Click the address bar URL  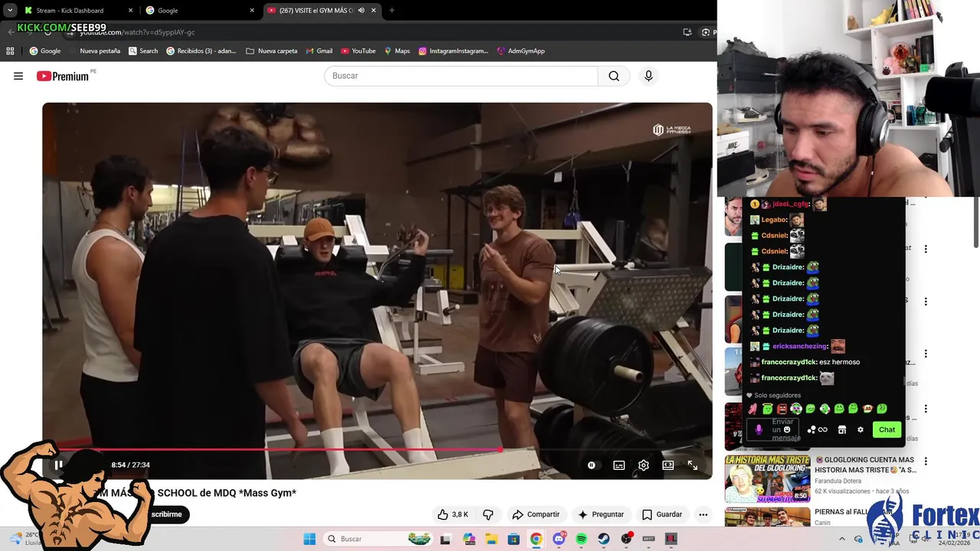(x=138, y=32)
